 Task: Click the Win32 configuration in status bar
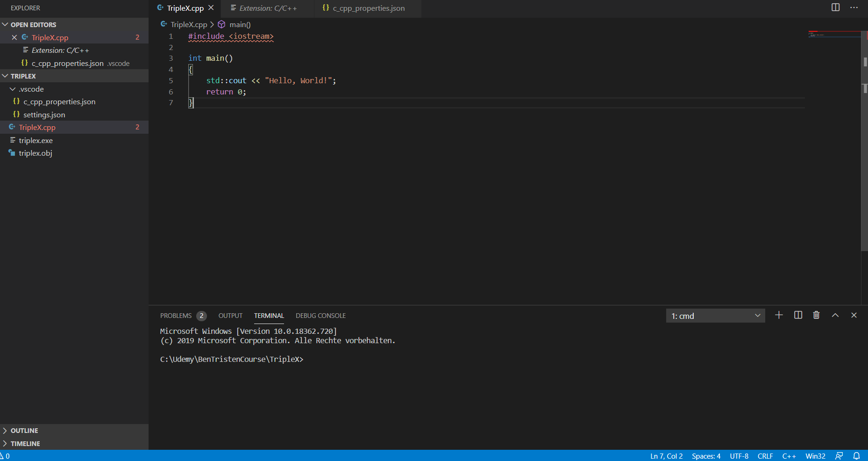(815, 456)
